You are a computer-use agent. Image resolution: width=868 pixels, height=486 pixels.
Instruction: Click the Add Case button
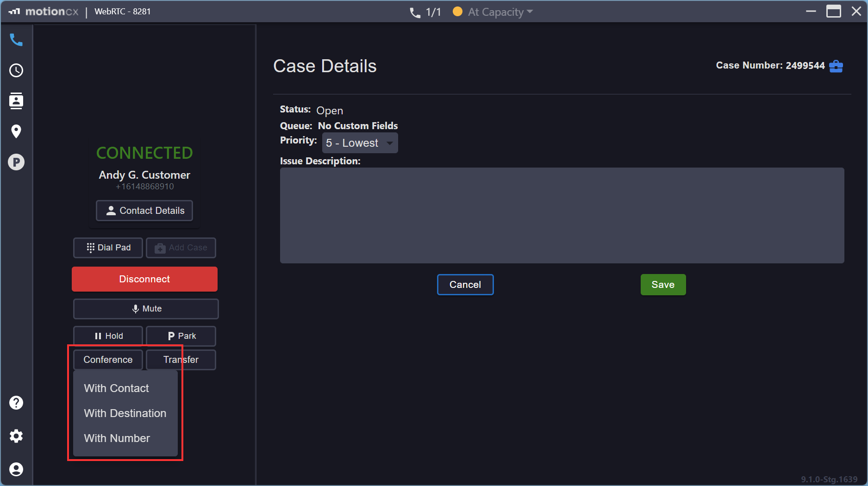181,248
